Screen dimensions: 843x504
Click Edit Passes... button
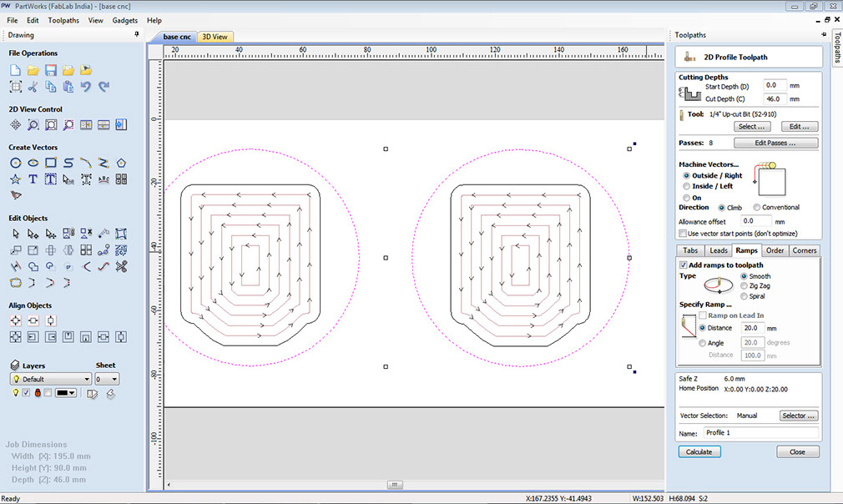coord(775,143)
